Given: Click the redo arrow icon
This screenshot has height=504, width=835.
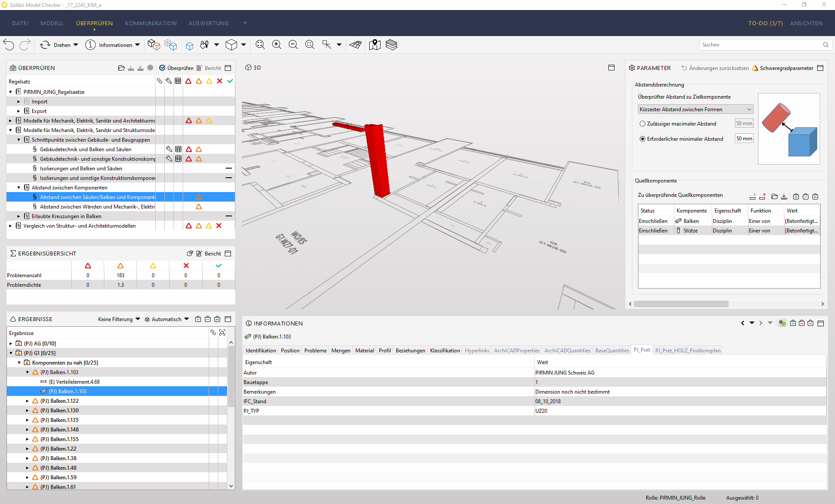Looking at the screenshot, I should click(x=25, y=45).
